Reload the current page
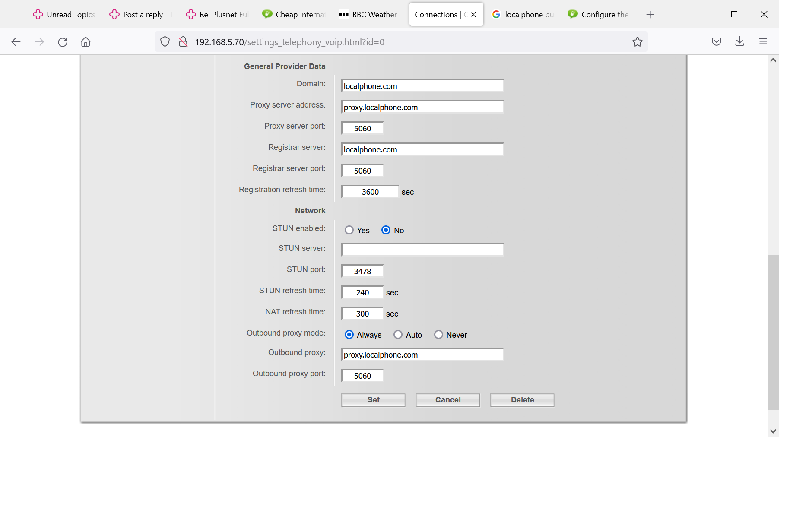Image resolution: width=812 pixels, height=513 pixels. pyautogui.click(x=63, y=42)
